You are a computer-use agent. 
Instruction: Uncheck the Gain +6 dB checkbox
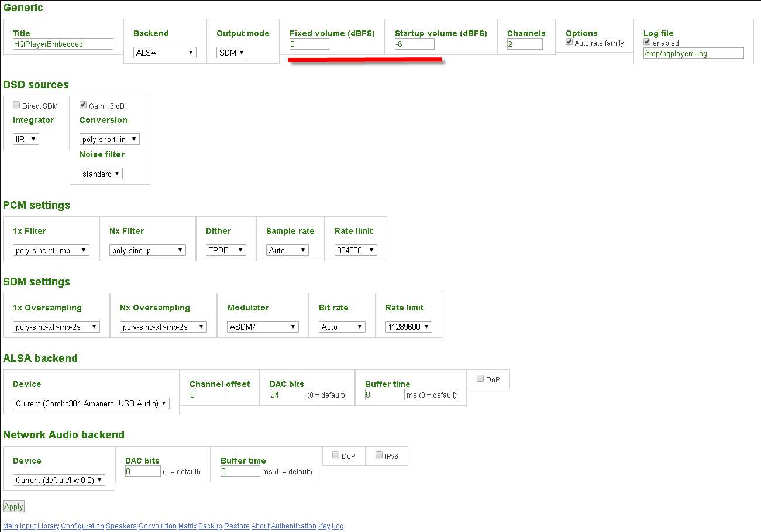[83, 105]
